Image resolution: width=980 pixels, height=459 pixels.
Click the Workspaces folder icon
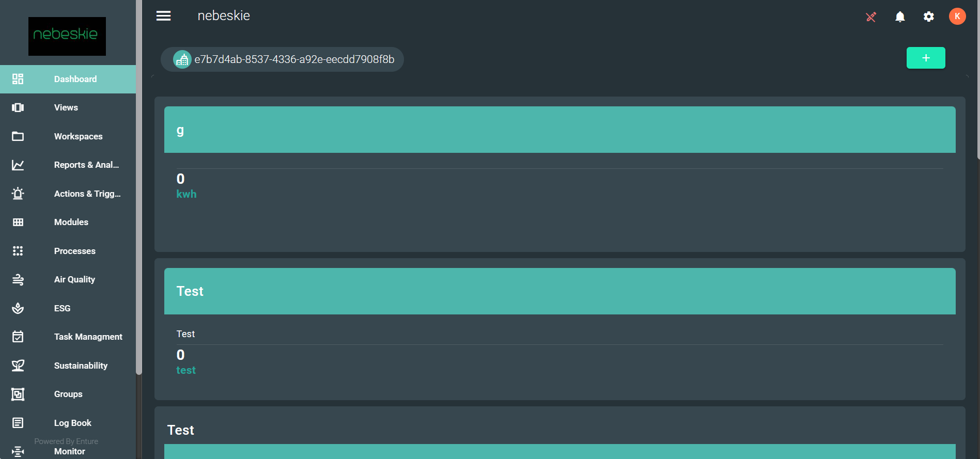18,136
